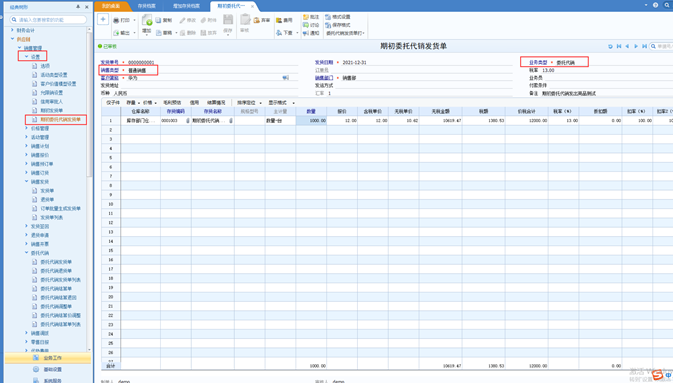Click the 结算情况 grid toolbar button
Screen dimensions: 673x383
coord(216,103)
